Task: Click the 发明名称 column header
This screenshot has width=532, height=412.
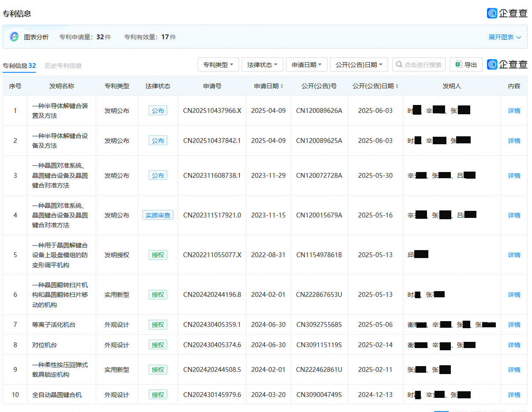Action: pyautogui.click(x=62, y=86)
